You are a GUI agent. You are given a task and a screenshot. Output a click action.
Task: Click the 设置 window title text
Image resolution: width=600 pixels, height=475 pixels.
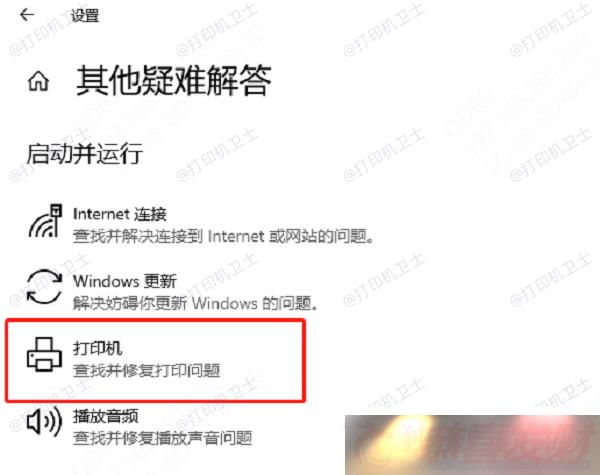pos(85,16)
